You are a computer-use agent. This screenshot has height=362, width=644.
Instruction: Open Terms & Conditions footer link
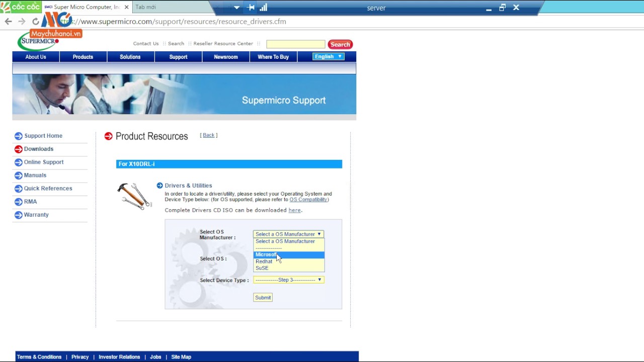click(39, 357)
